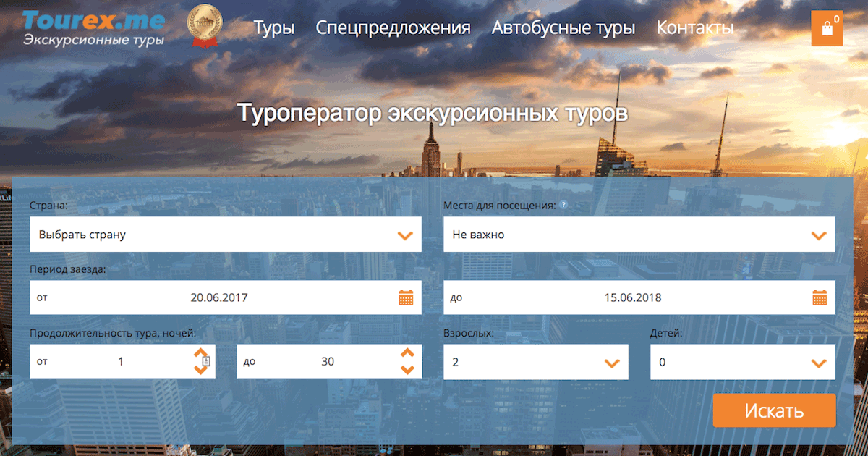Screen dimensions: 868x456
Task: Go to Спецпредложения in navigation
Action: point(393,28)
